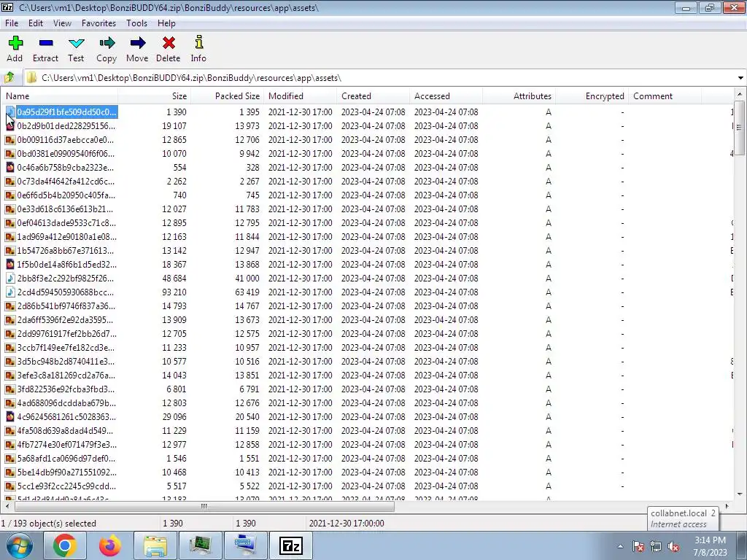Click the Extract toolbar icon
This screenshot has width=747, height=560.
(x=46, y=43)
